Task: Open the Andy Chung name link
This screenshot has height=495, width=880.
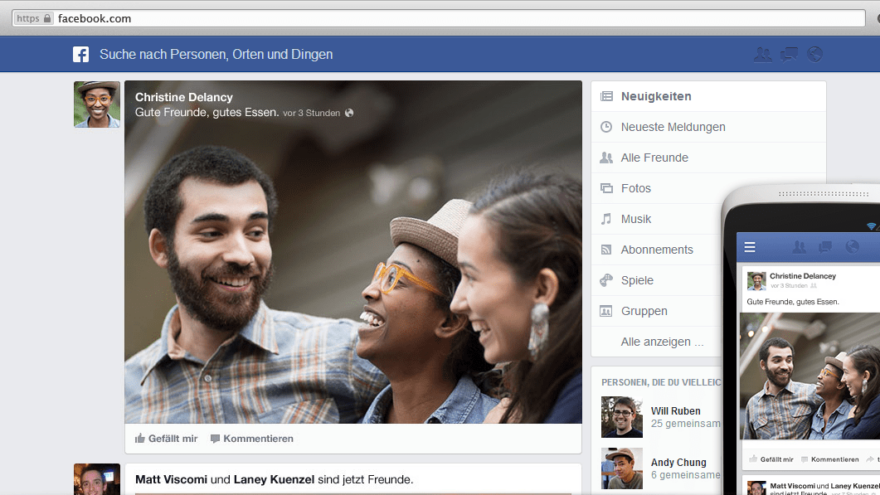Action: click(x=679, y=462)
